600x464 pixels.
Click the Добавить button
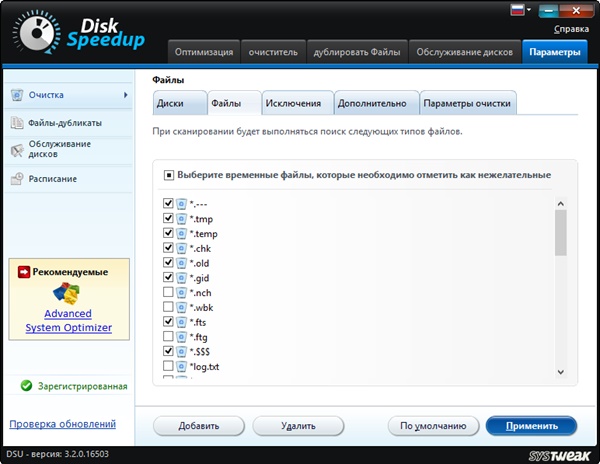[x=199, y=425]
